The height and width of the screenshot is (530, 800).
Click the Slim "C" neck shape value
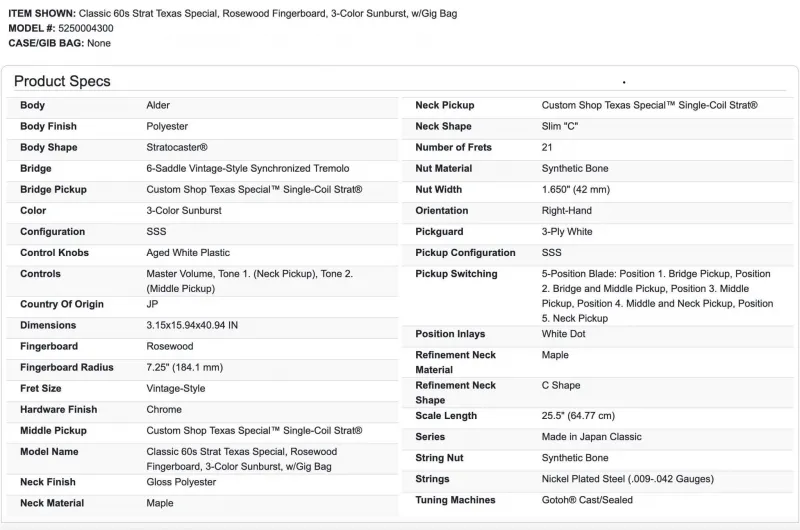coord(560,126)
